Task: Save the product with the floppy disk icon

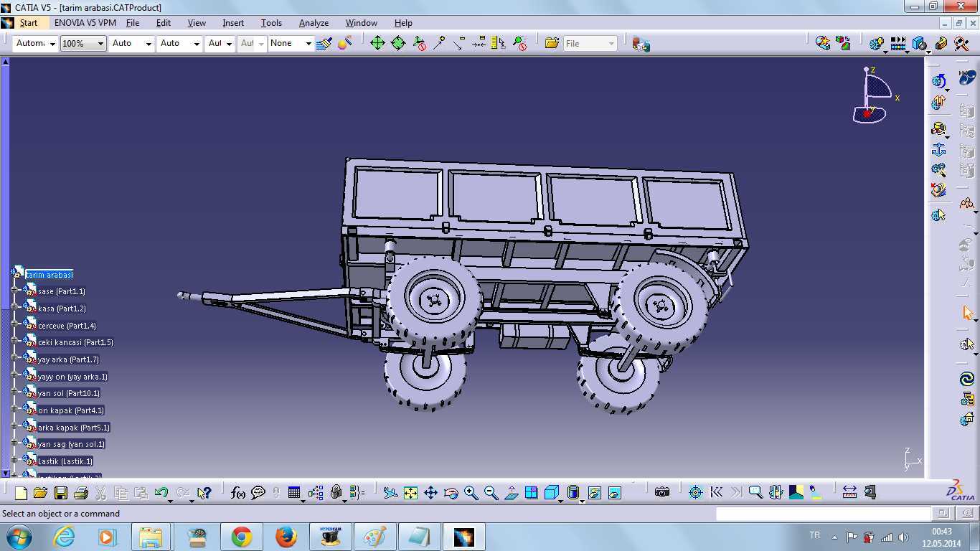Action: [x=60, y=493]
